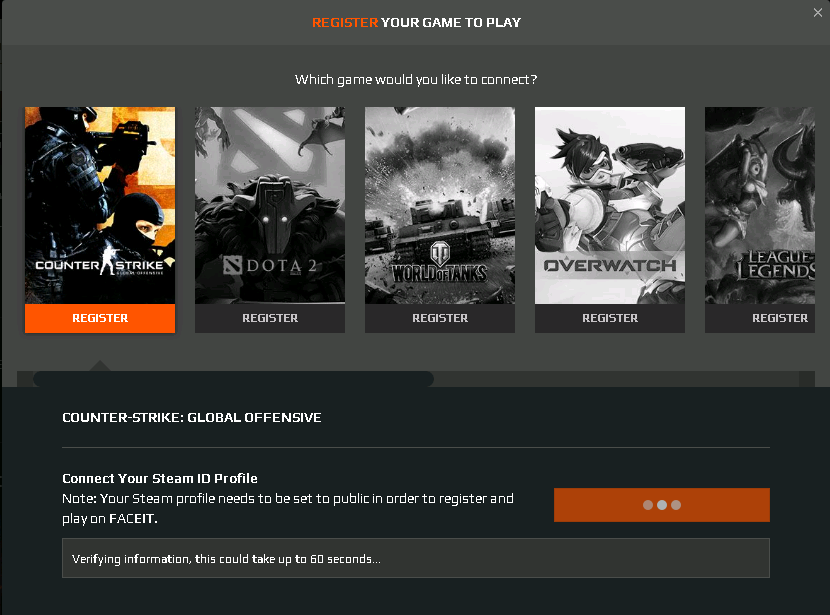
Task: Click the Steam profile public note text
Action: coord(288,509)
